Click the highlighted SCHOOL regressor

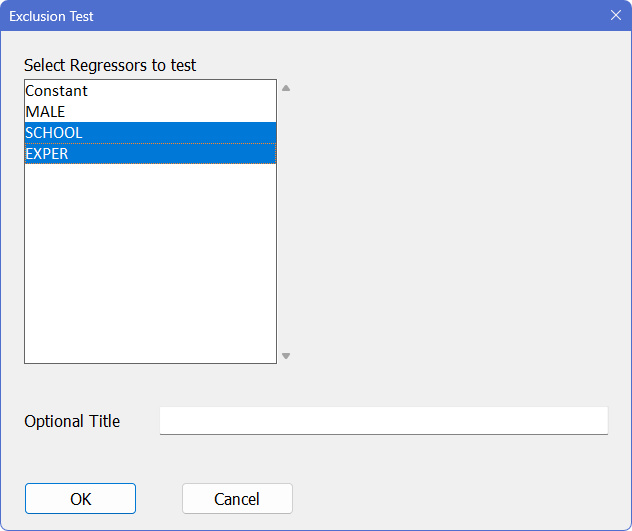pos(54,133)
